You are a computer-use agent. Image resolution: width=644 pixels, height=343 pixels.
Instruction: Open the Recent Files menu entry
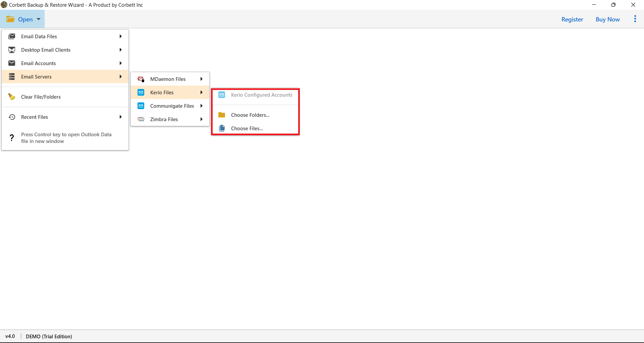[x=65, y=117]
